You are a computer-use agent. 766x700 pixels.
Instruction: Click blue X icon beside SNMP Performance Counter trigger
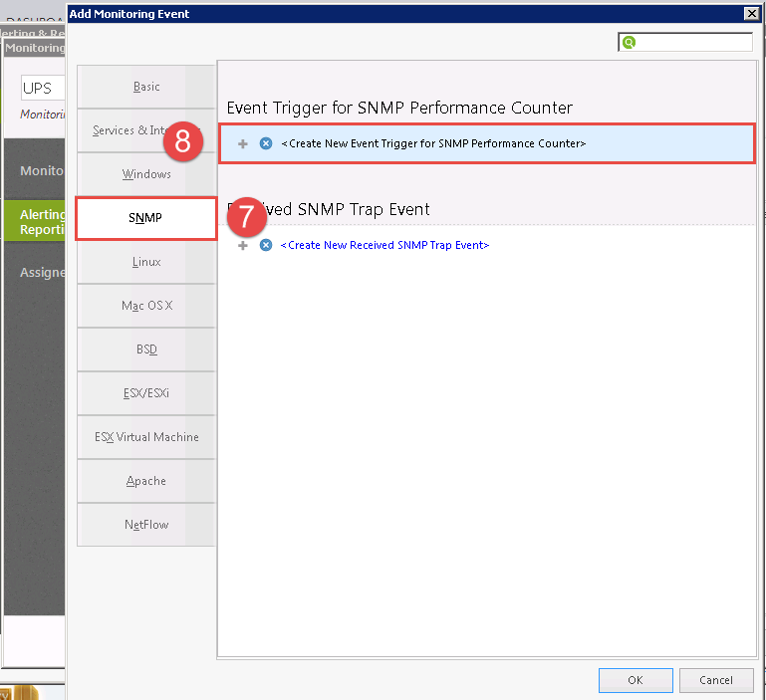[x=266, y=143]
